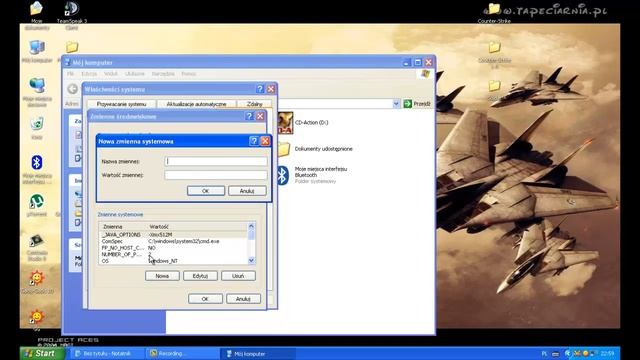Screen dimensions: 640x360
Task: Click the PL language indicator in tray
Action: [x=544, y=354]
